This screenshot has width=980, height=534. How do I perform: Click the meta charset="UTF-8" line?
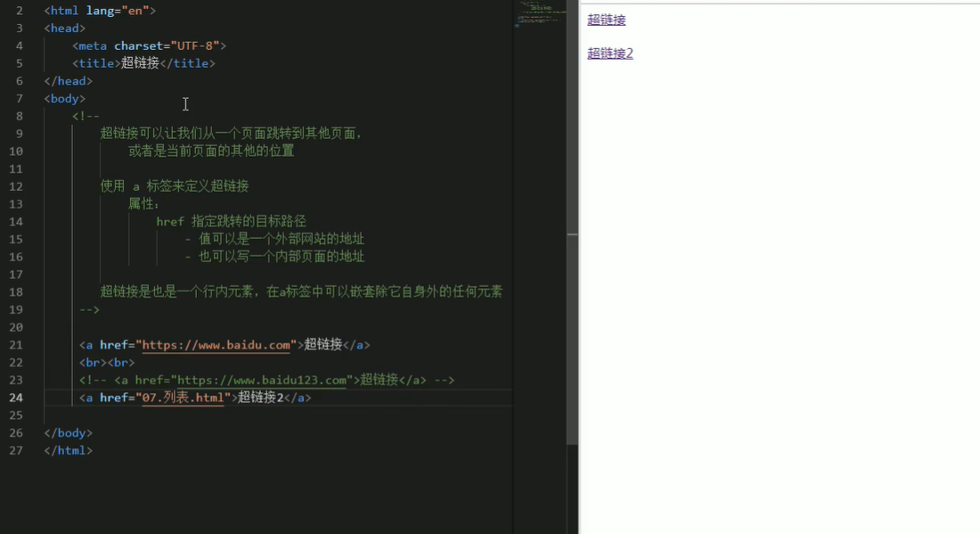[149, 45]
